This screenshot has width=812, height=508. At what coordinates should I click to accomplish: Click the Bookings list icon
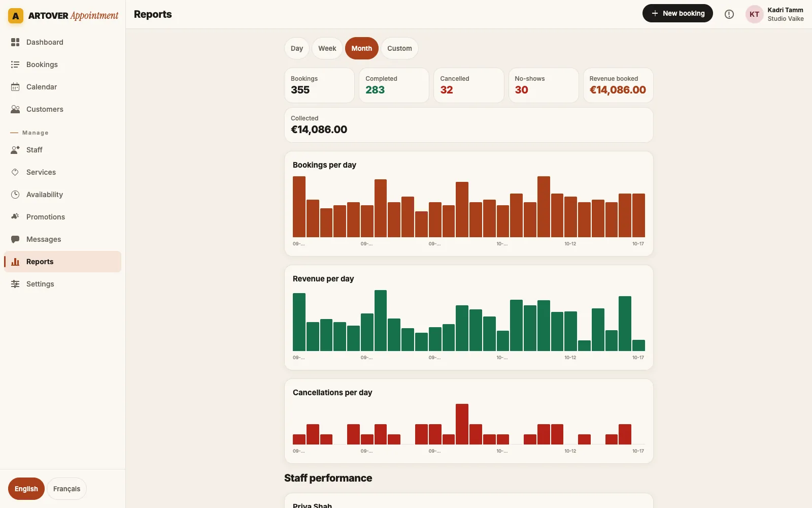[15, 65]
